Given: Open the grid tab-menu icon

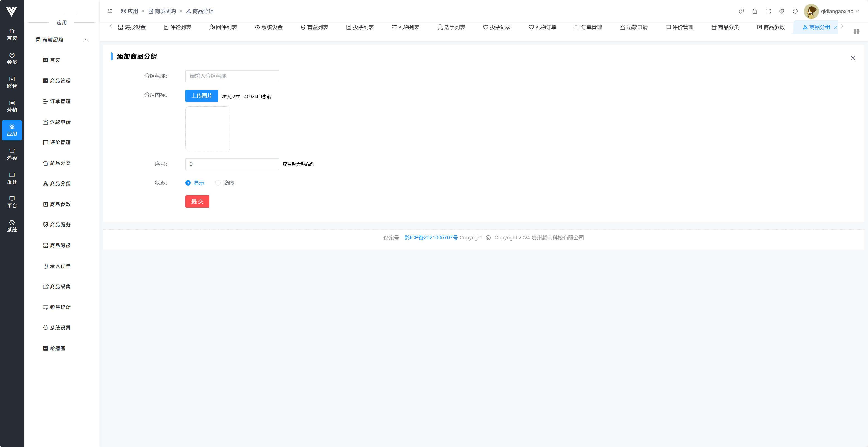Looking at the screenshot, I should pos(856,32).
